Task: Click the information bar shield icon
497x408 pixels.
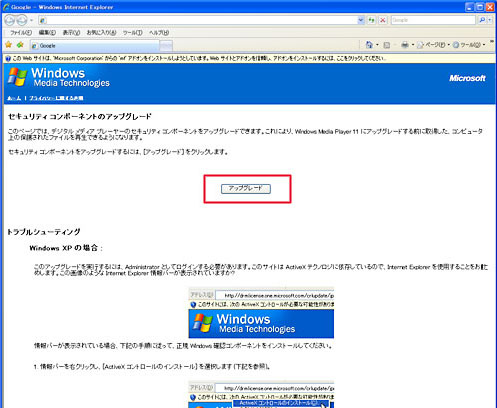Action: (x=8, y=58)
